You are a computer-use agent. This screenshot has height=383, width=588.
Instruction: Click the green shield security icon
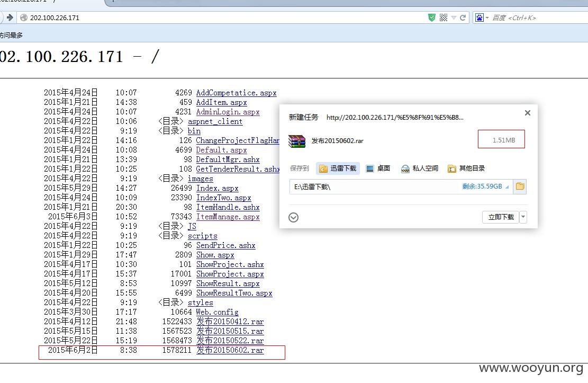(432, 17)
